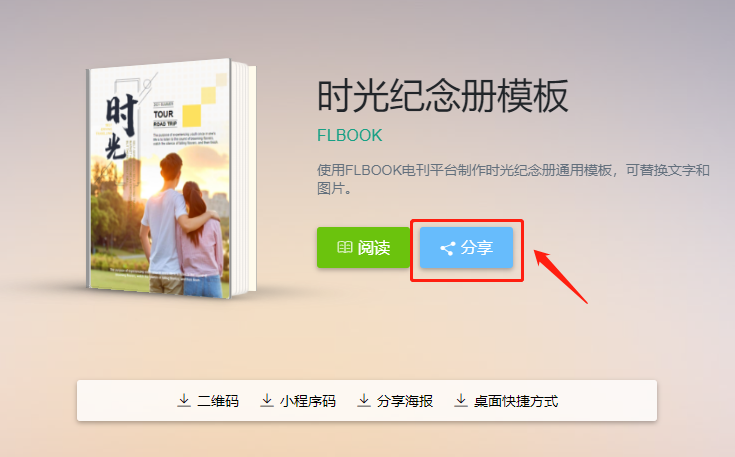Click the download arrow beside 分享海报

click(364, 400)
